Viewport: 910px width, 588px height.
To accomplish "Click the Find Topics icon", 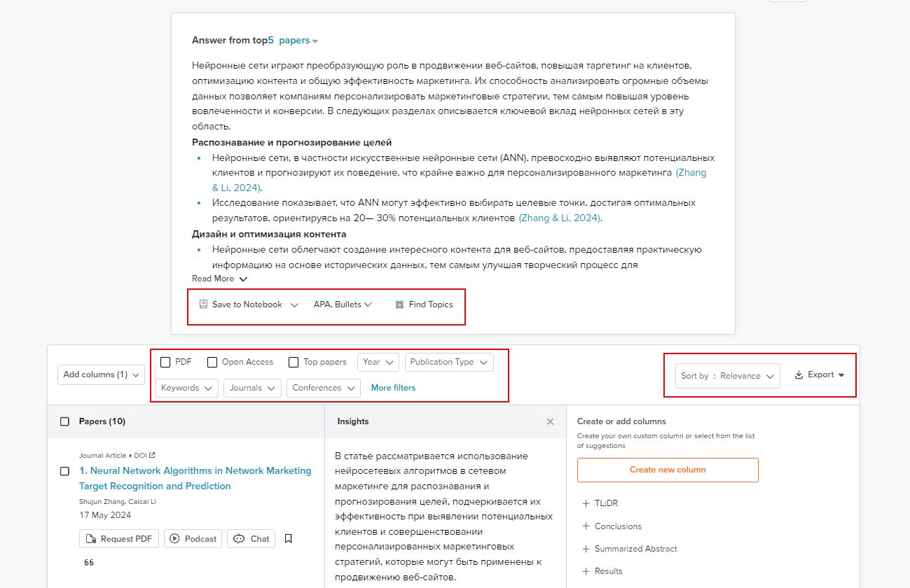I will tap(399, 304).
